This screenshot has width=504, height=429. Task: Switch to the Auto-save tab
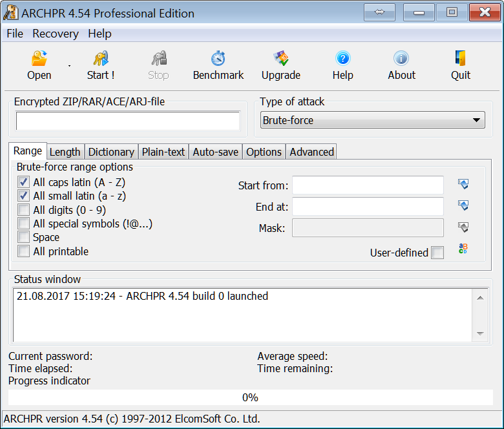[215, 152]
